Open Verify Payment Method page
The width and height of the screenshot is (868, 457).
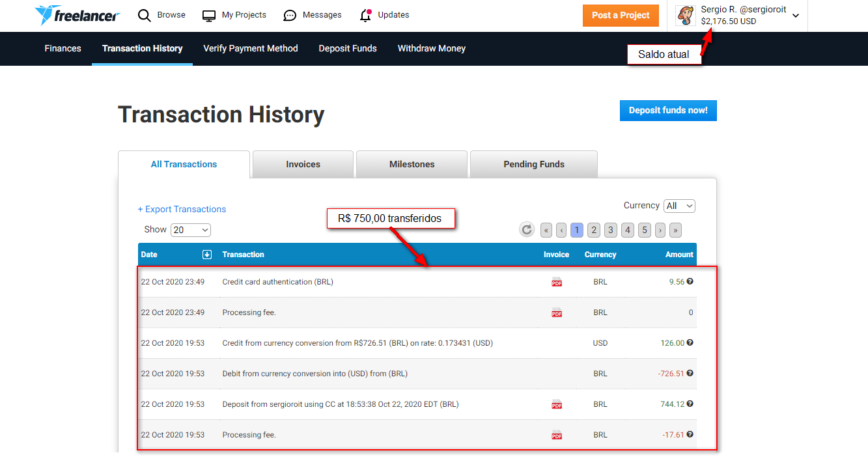(x=251, y=48)
